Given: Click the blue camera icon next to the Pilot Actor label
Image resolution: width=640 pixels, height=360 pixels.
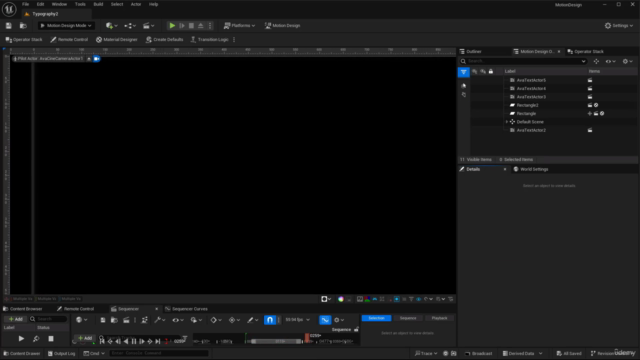Looking at the screenshot, I should pos(97,59).
